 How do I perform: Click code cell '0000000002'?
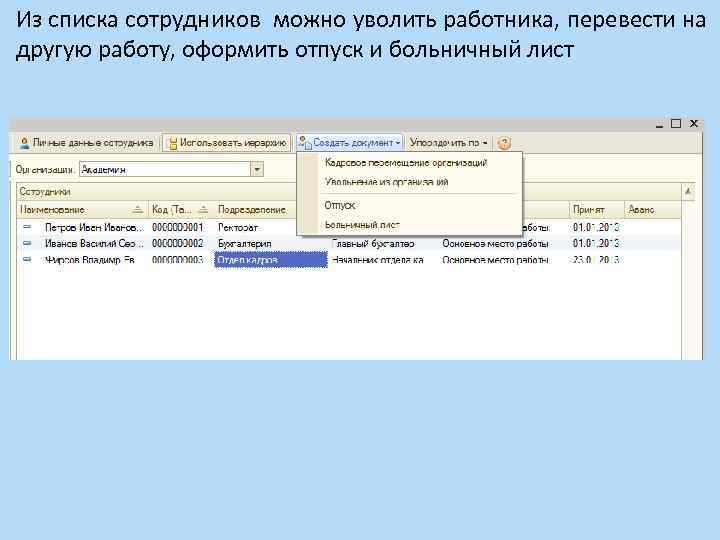coord(178,243)
